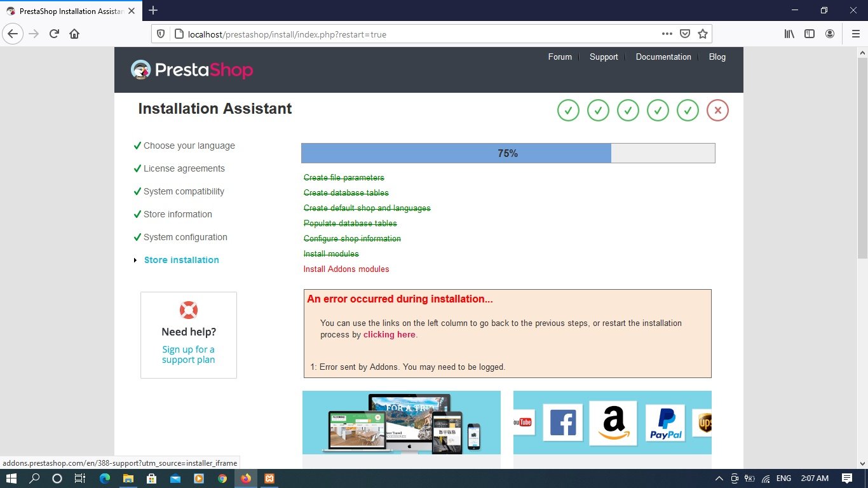868x488 pixels.
Task: Open Sign up for a support plan
Action: (x=188, y=355)
